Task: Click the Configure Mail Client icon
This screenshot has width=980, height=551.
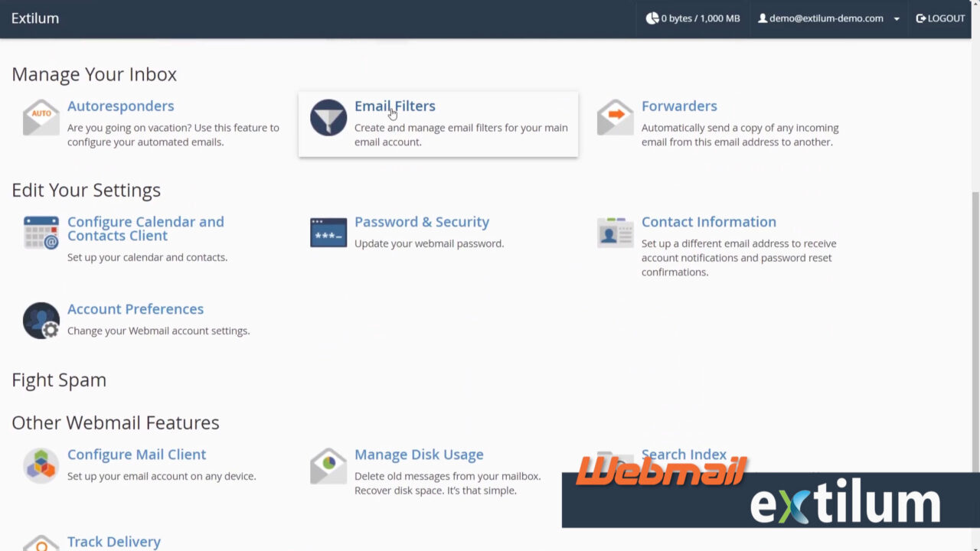Action: pos(41,465)
